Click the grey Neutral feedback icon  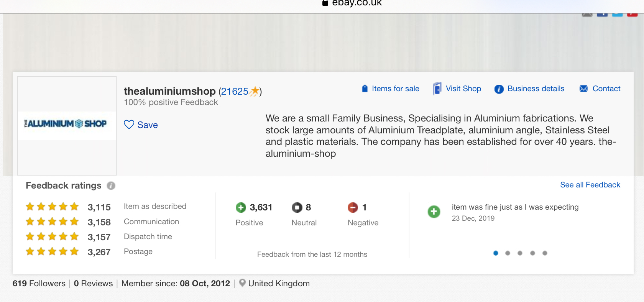point(297,207)
